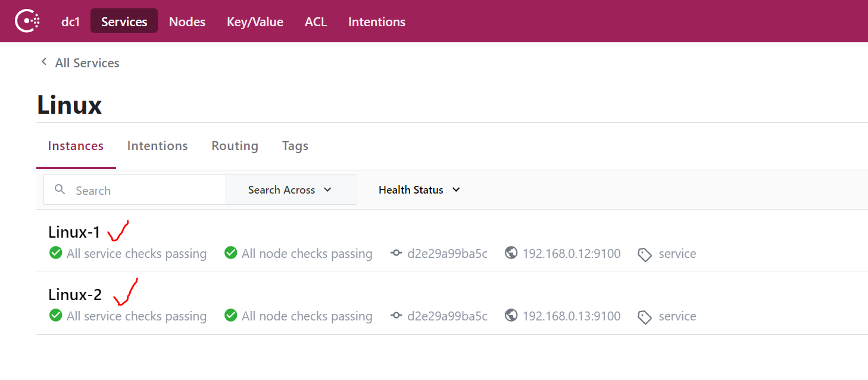Screen dimensions: 868x380
Task: Click Linux-1 globe icon near 192.168.0.12:9100
Action: coord(511,253)
